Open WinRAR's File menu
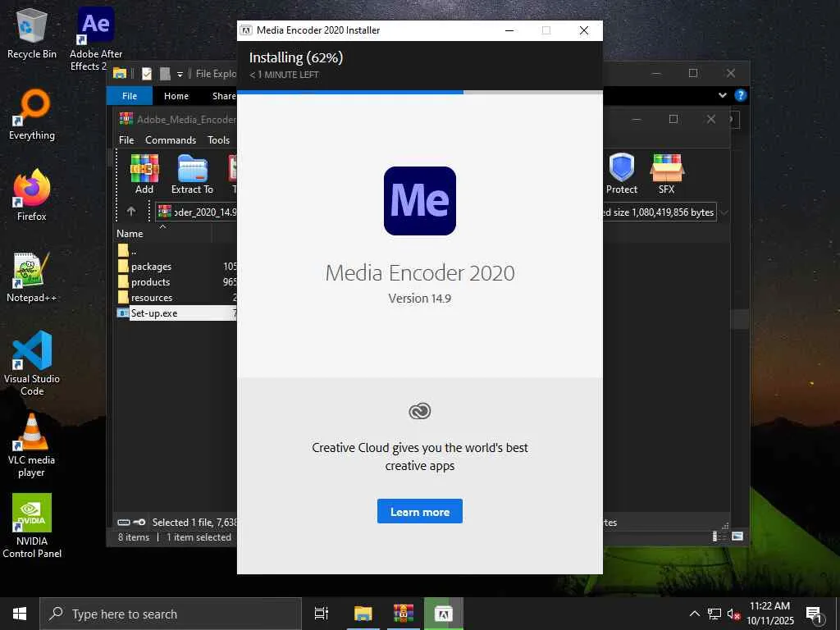The image size is (840, 630). (x=126, y=139)
